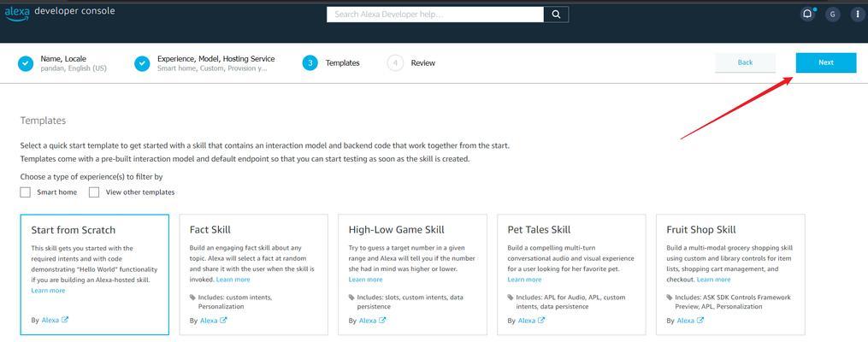This screenshot has height=342, width=868.
Task: Click the Alexa developer console logo
Action: coord(60,12)
